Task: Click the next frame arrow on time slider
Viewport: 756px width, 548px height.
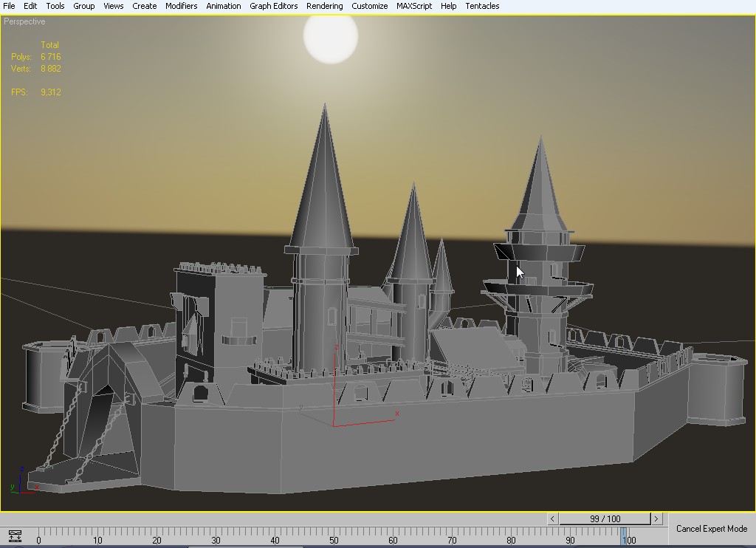Action: tap(656, 519)
